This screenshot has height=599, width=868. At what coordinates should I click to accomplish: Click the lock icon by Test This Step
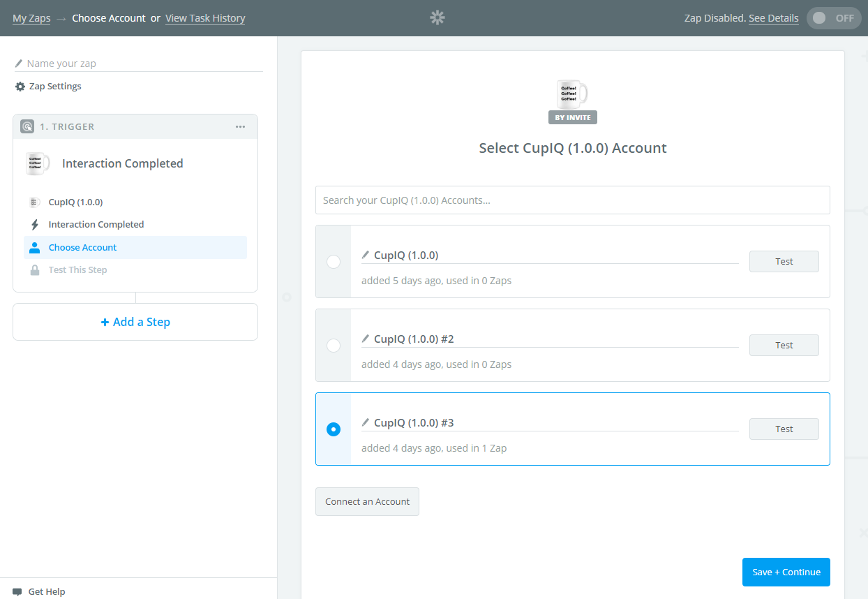[x=34, y=270]
